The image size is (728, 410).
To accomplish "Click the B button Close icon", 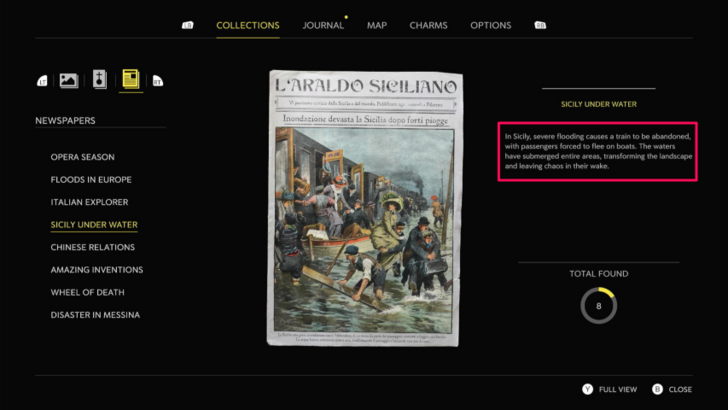I will [657, 389].
